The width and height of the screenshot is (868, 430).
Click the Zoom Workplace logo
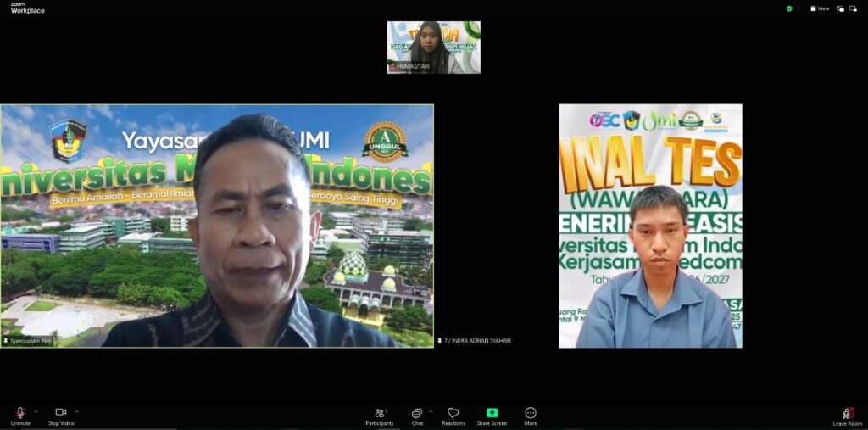(x=27, y=8)
